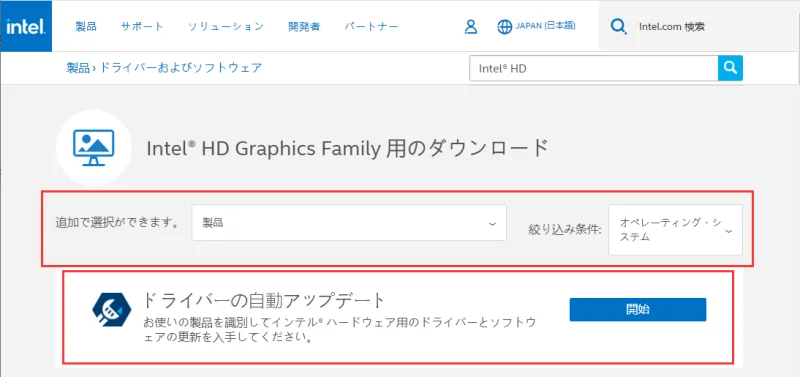800x377 pixels.
Task: Open the パートナー menu
Action: (x=371, y=27)
